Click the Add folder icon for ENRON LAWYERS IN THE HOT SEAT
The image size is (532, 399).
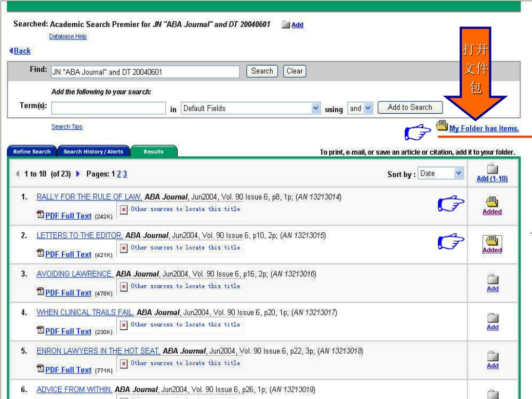pos(493,356)
